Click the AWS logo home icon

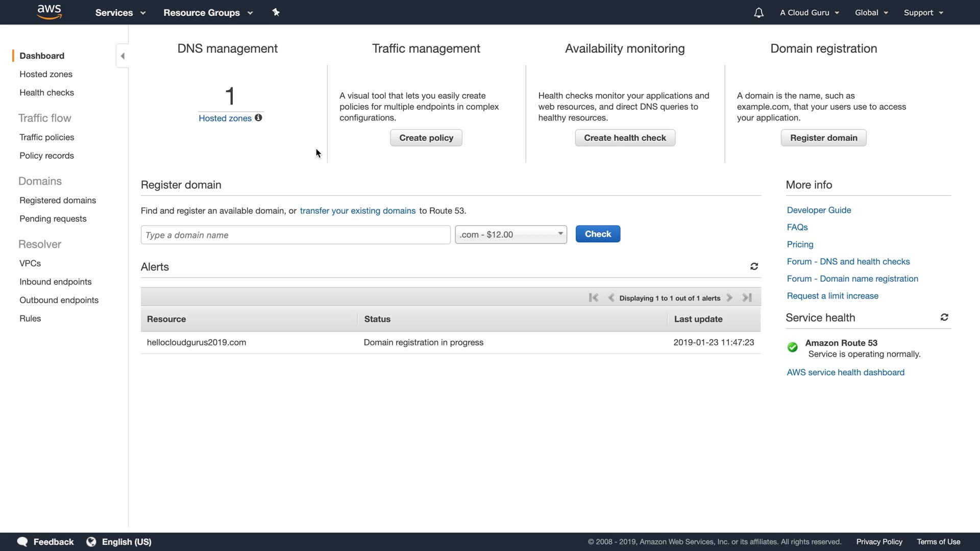click(50, 12)
